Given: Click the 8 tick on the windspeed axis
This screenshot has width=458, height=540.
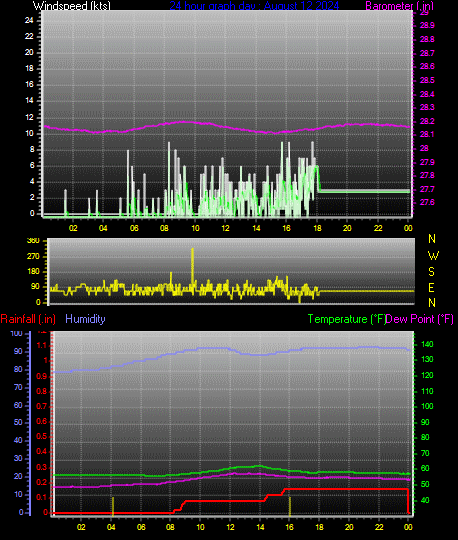Looking at the screenshot, I should 32,149.
